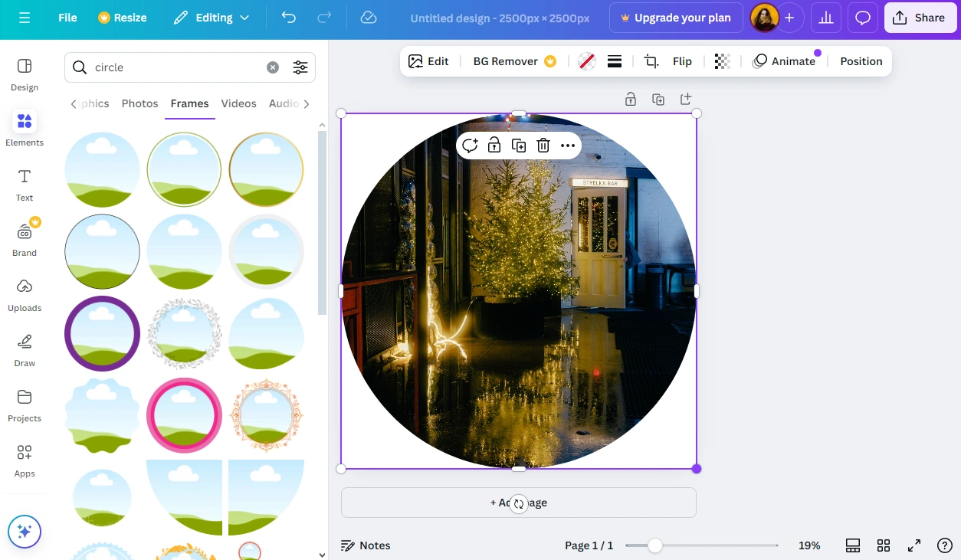Image resolution: width=961 pixels, height=560 pixels.
Task: Select the gold outlined circle frame
Action: tap(266, 170)
